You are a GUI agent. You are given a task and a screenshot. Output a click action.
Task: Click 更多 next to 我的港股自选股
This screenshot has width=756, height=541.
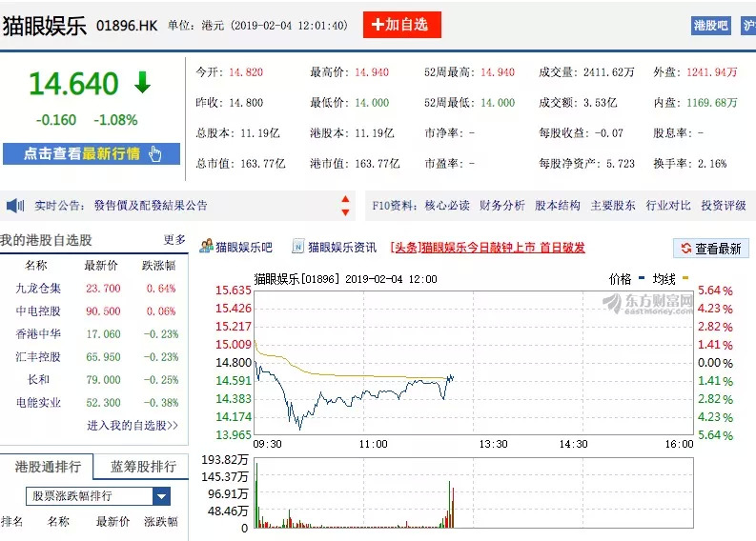click(x=174, y=239)
